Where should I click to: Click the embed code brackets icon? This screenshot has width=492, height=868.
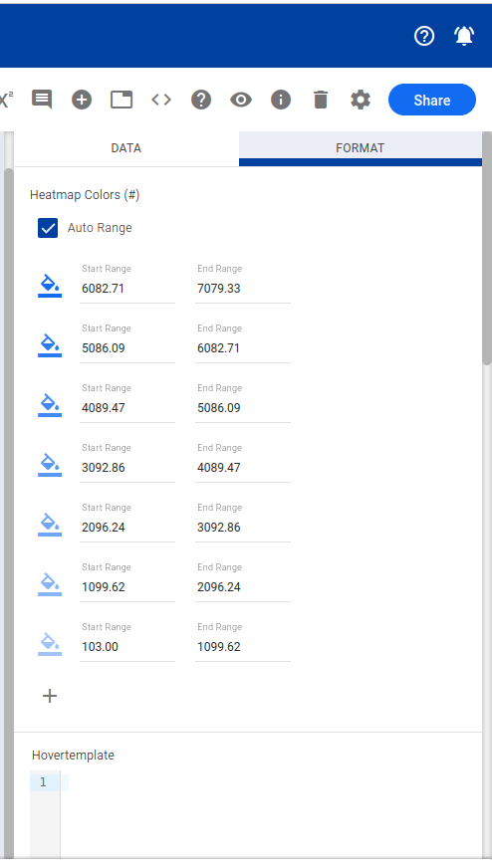(161, 100)
